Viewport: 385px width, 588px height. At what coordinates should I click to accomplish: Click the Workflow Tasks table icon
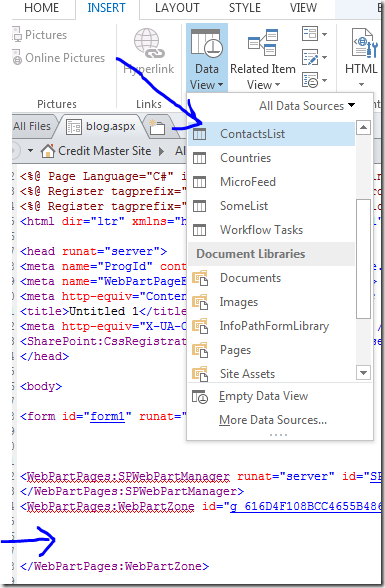point(199,230)
